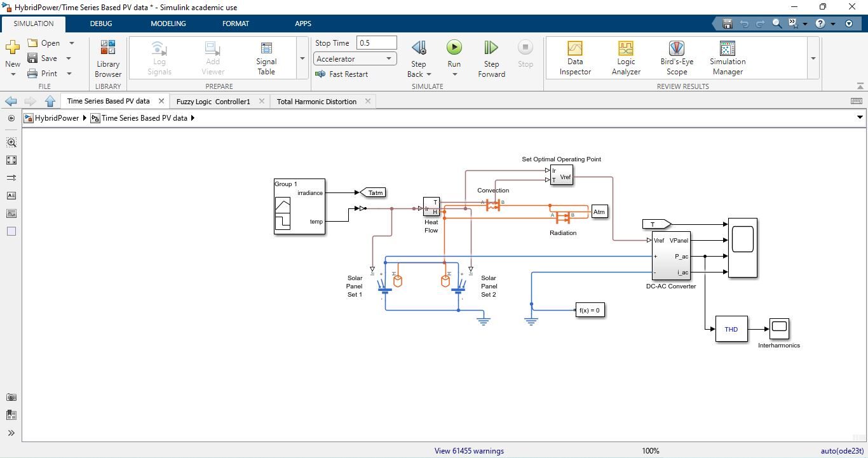868x458 pixels.
Task: Switch to the MODELING ribbon tab
Action: pyautogui.click(x=168, y=24)
